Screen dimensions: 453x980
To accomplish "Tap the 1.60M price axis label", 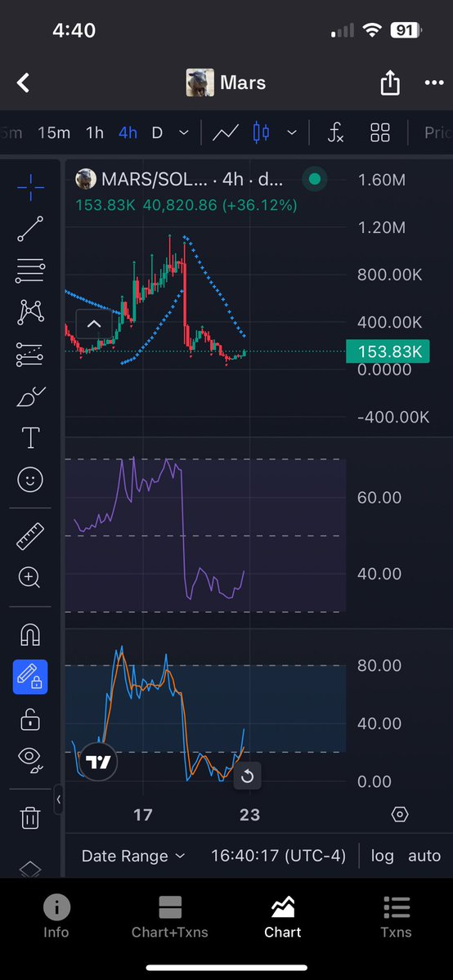I will coord(382,181).
